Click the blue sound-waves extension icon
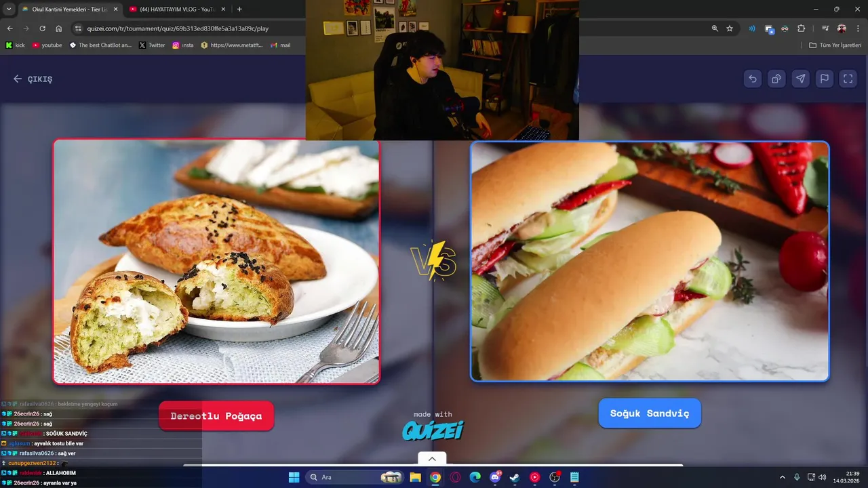Screen dimensions: 868x488 click(x=752, y=28)
